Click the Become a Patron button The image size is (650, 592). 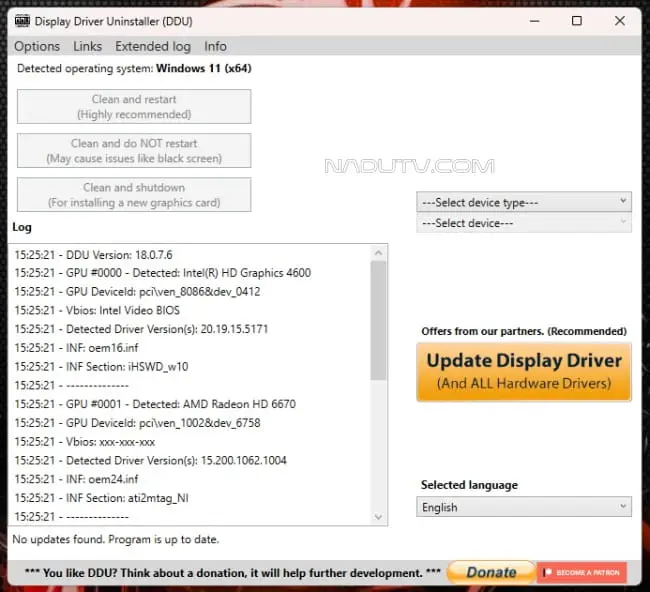point(582,573)
